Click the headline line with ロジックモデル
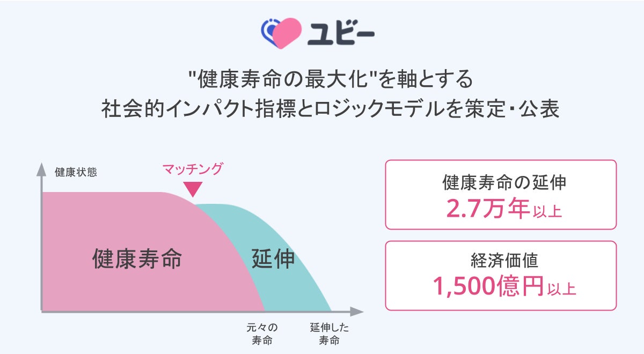 tap(331, 109)
